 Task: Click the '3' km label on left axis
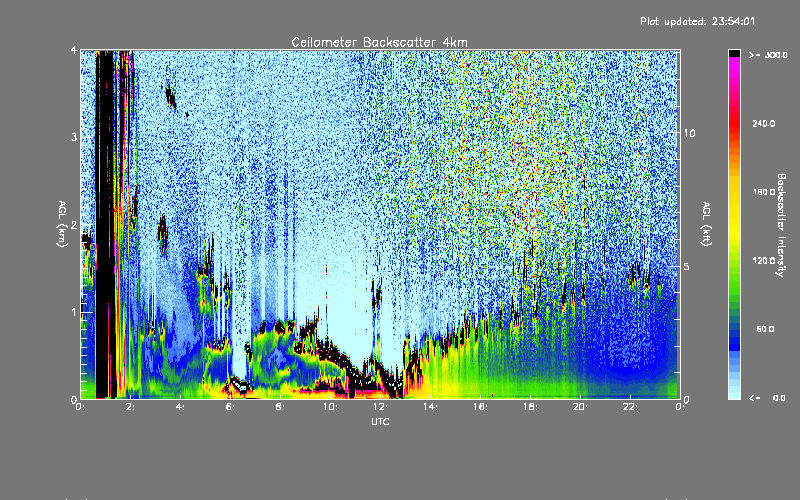point(74,137)
